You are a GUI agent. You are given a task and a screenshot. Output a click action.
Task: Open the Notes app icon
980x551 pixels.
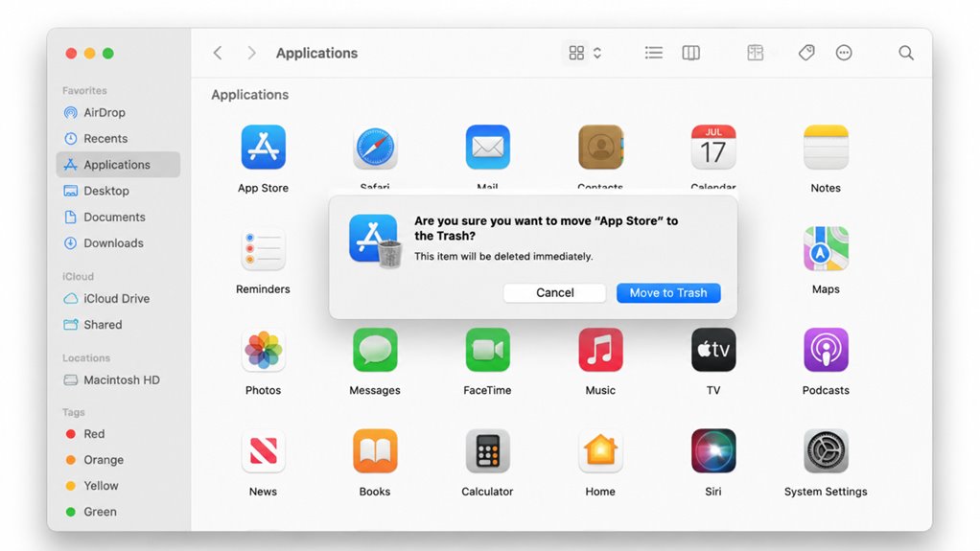(826, 148)
